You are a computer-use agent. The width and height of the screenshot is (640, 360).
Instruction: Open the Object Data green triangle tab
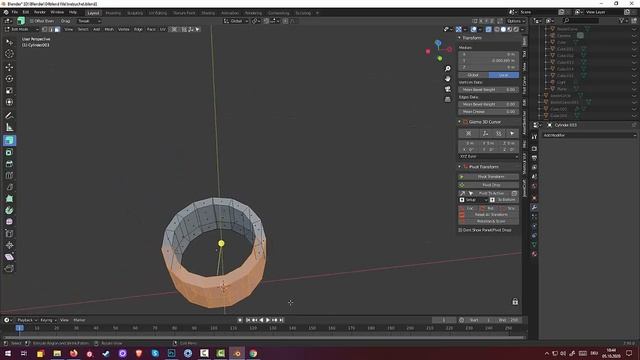click(534, 244)
